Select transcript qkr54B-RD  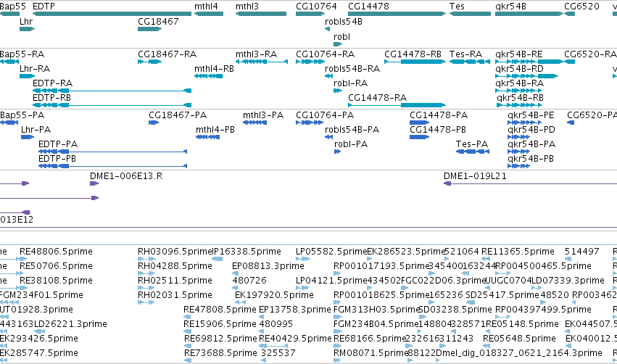pyautogui.click(x=526, y=76)
